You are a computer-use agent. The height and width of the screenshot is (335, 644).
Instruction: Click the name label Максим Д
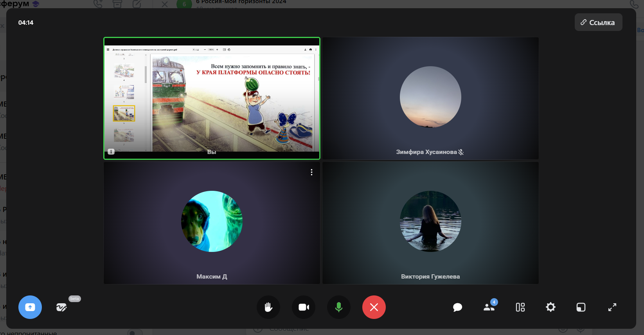pyautogui.click(x=212, y=277)
